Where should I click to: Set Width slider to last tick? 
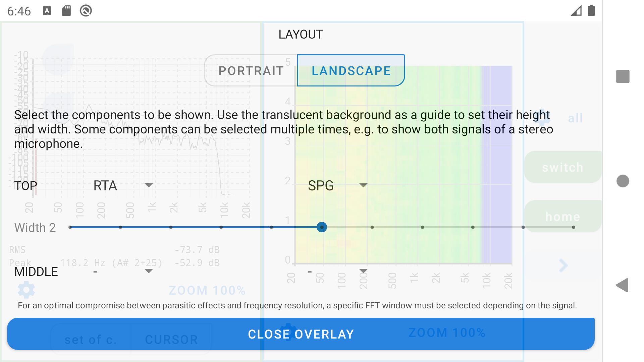574,227
